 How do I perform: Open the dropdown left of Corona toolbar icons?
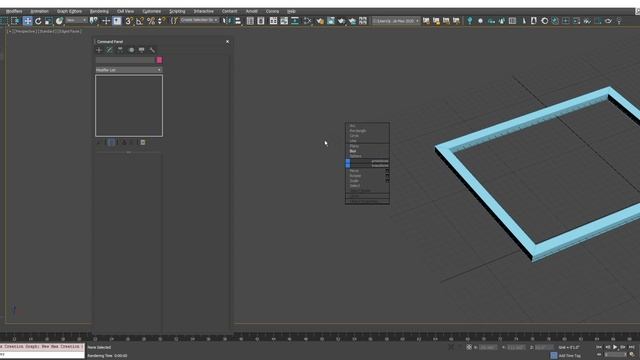tap(396, 21)
